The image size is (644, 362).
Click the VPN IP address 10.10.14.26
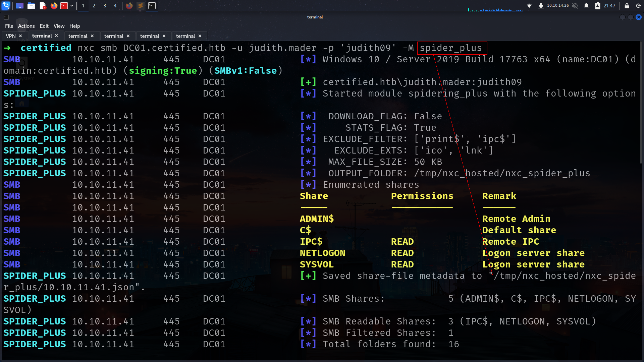[558, 6]
